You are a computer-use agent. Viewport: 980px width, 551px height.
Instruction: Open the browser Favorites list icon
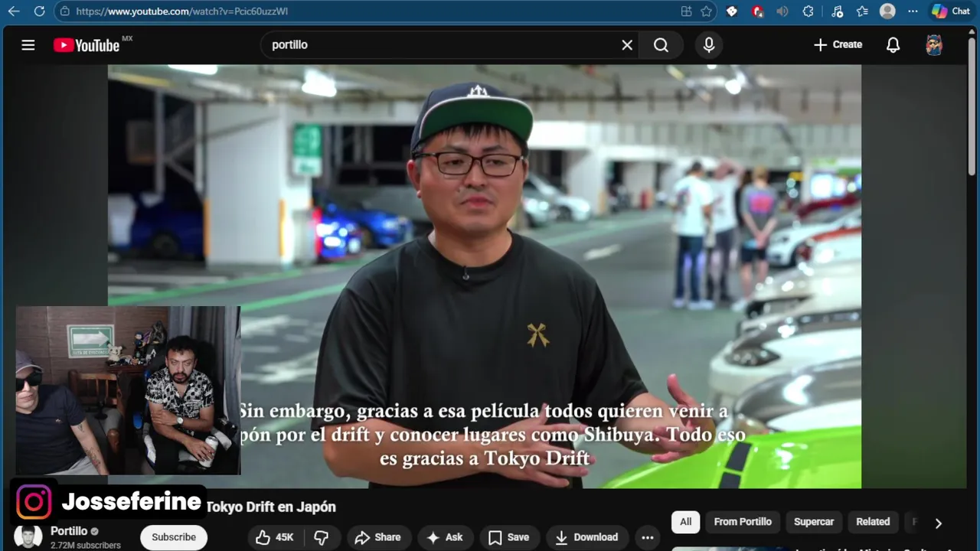tap(862, 11)
